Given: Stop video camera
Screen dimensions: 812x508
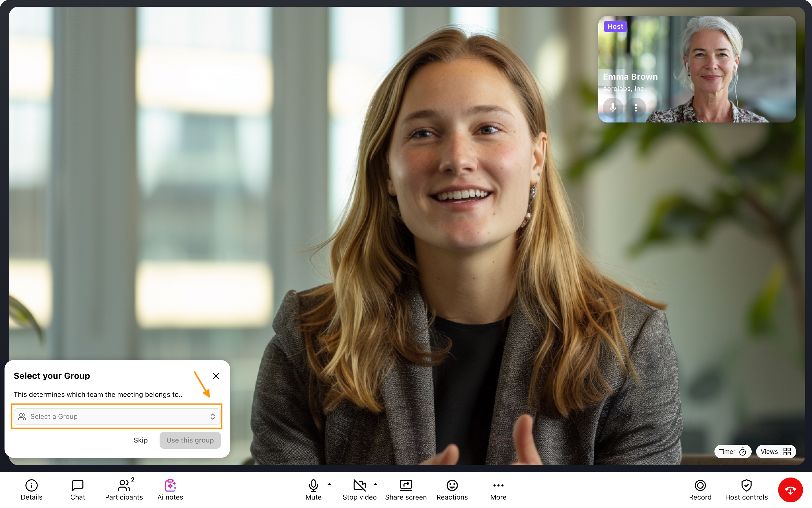Looking at the screenshot, I should pyautogui.click(x=359, y=490).
